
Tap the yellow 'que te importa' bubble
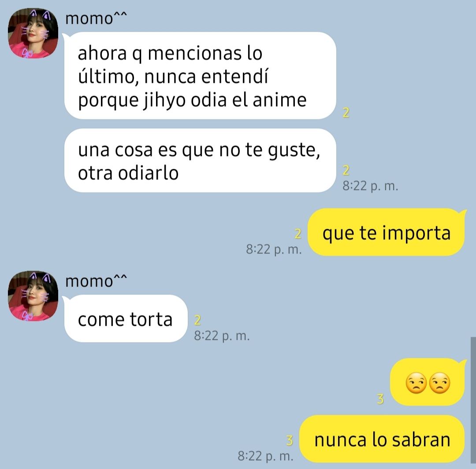click(386, 232)
